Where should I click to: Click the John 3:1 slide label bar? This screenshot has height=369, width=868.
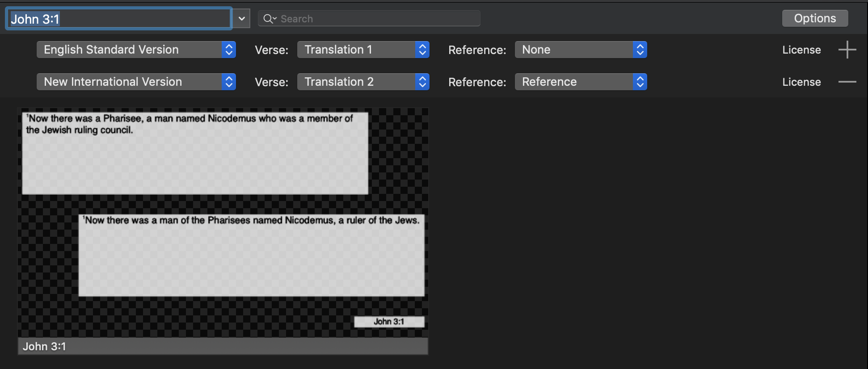click(x=223, y=346)
